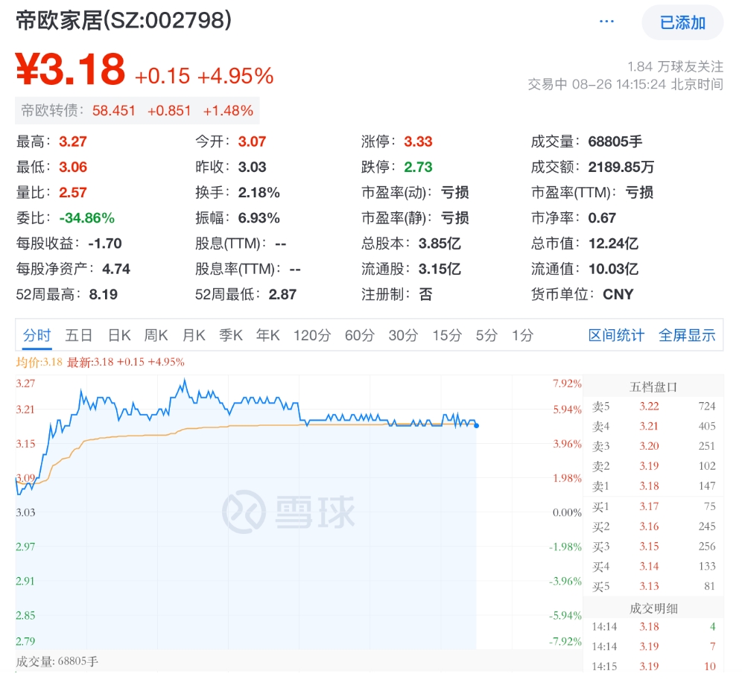Viewport: 742px width, 700px height.
Task: Select the 30分 interval tab
Action: 403,335
